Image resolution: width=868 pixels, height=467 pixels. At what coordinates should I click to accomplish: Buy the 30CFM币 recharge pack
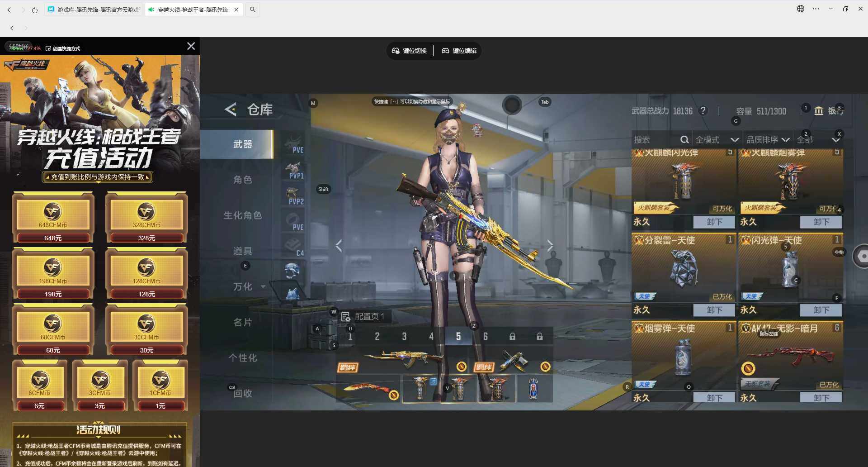coord(146,330)
